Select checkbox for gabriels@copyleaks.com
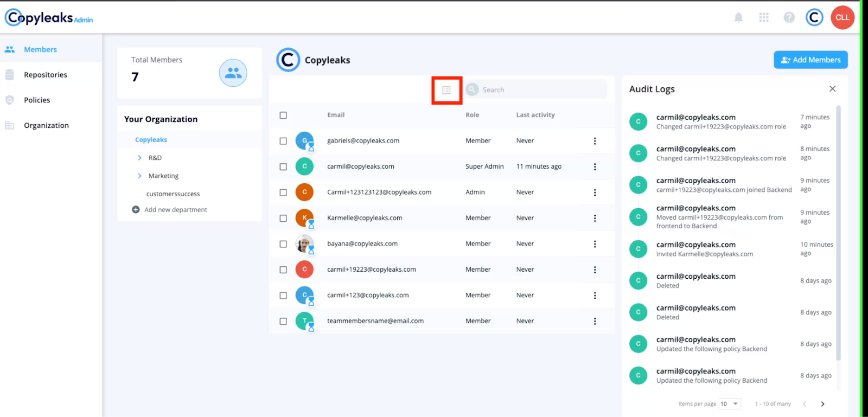The image size is (868, 417). pyautogui.click(x=283, y=141)
